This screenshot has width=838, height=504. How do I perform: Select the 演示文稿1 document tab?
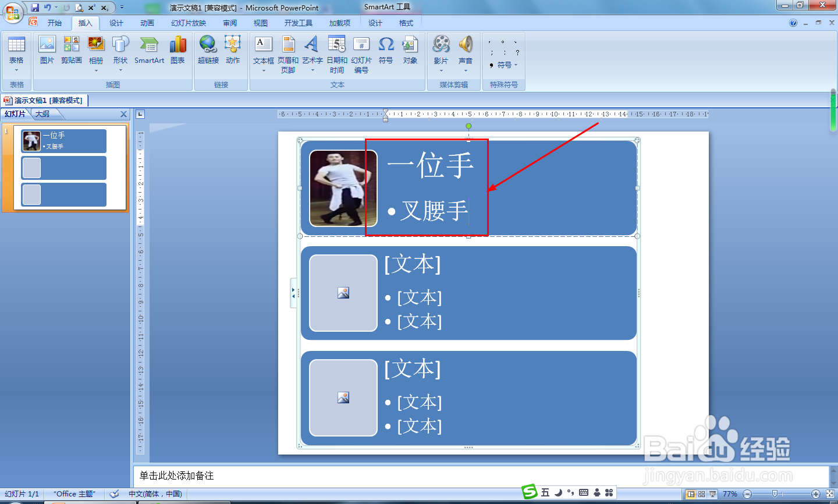pyautogui.click(x=45, y=100)
